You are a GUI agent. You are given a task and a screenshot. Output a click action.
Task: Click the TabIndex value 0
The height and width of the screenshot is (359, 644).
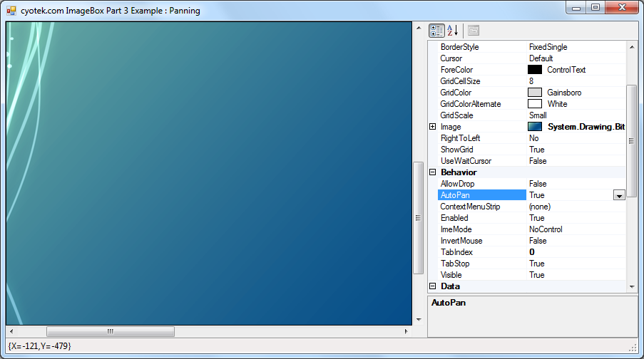(532, 252)
